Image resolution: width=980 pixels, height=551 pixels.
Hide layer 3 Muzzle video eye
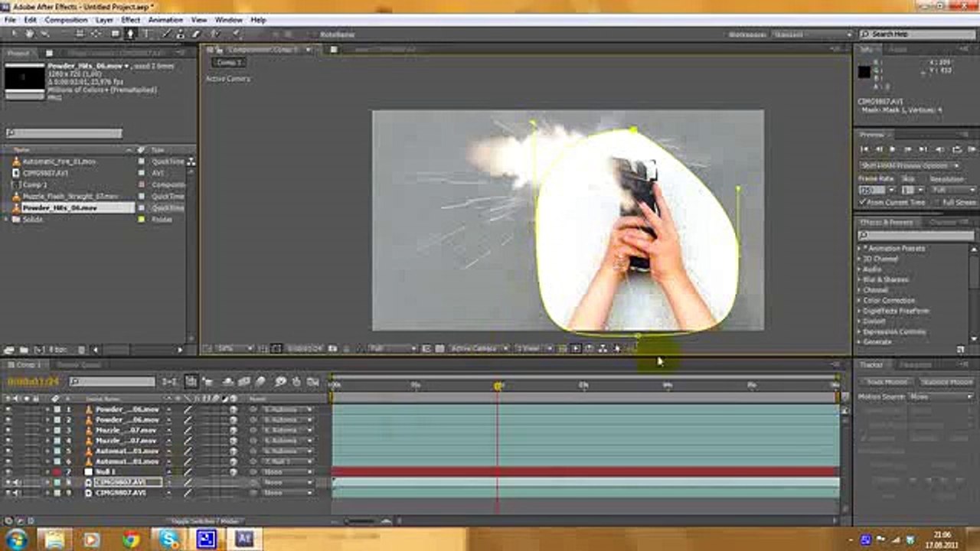pyautogui.click(x=8, y=430)
